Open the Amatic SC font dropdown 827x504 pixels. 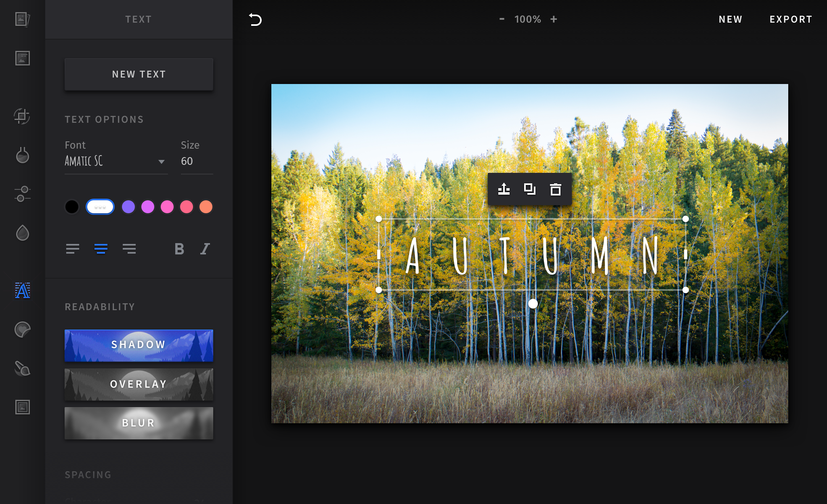pos(116,161)
